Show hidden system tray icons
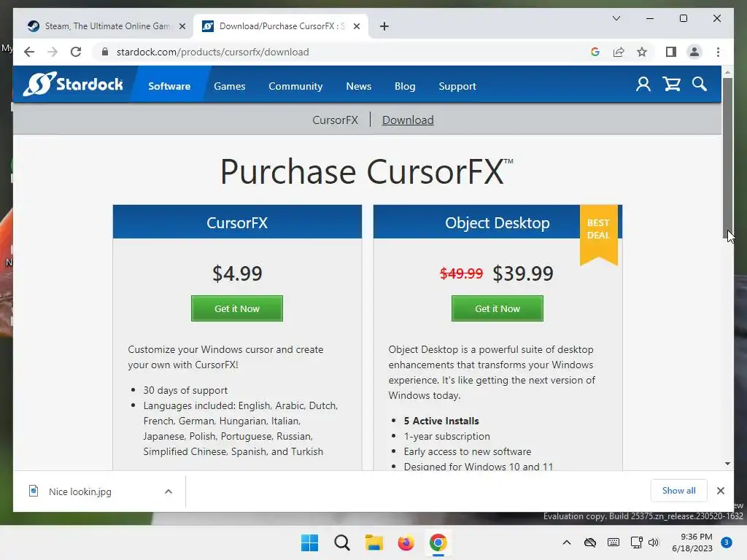This screenshot has height=560, width=747. [566, 542]
